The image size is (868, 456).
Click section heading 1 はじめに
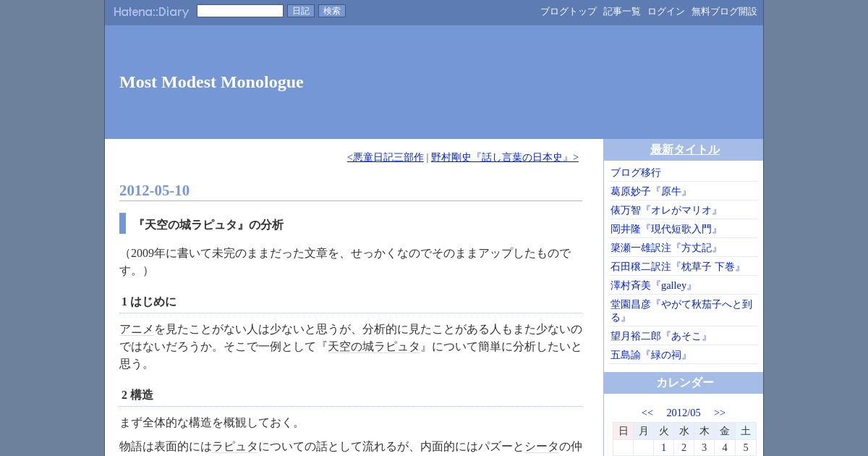pyautogui.click(x=149, y=302)
